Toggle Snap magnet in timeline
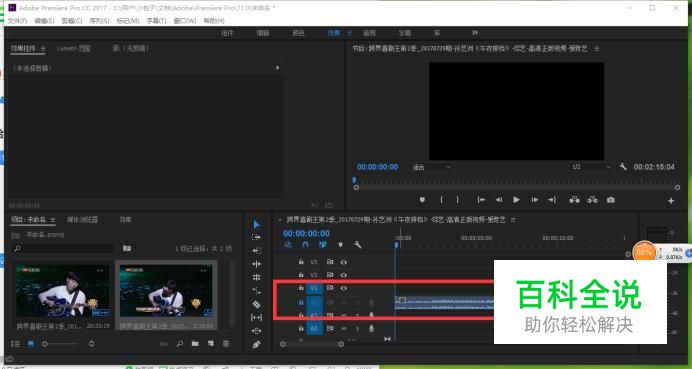Screen dimensions: 692x369 305,245
